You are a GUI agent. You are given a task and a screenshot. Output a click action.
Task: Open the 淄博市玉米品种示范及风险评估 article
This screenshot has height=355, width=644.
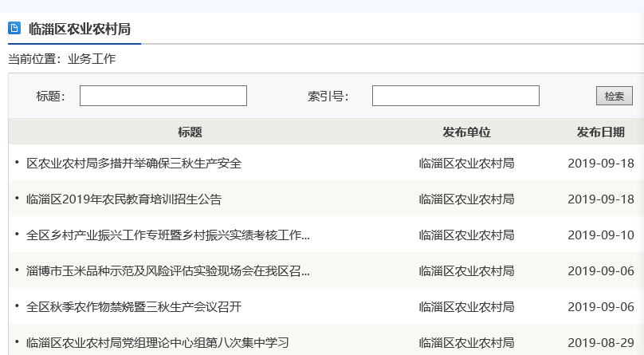pyautogui.click(x=167, y=271)
